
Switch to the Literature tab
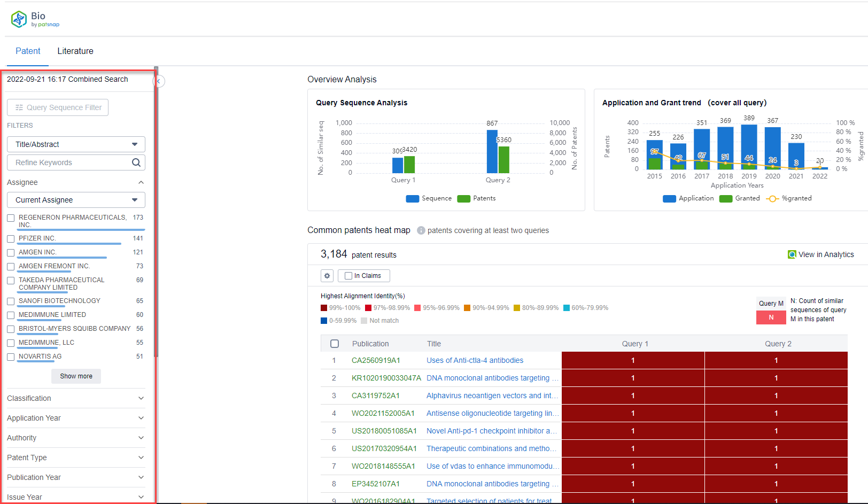pos(75,51)
